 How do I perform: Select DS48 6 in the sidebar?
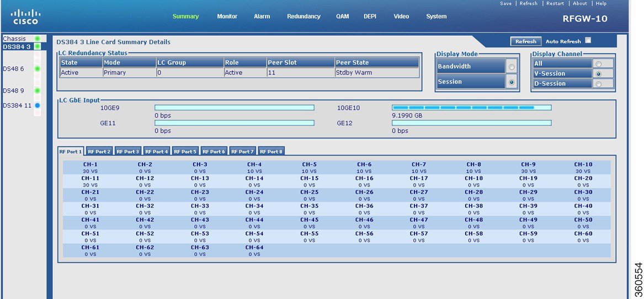pos(14,68)
